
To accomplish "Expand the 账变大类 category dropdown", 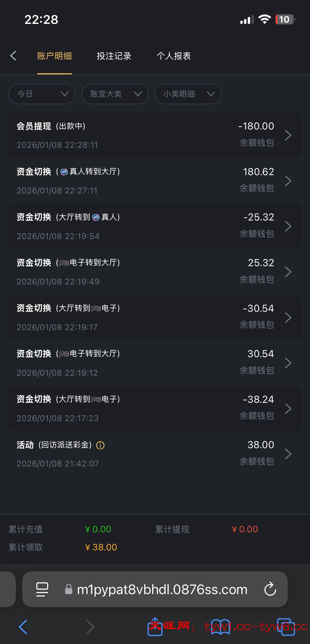I will click(115, 94).
